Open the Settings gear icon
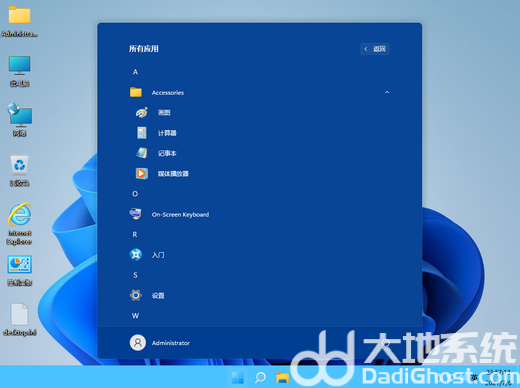This screenshot has height=388, width=520. click(x=136, y=295)
